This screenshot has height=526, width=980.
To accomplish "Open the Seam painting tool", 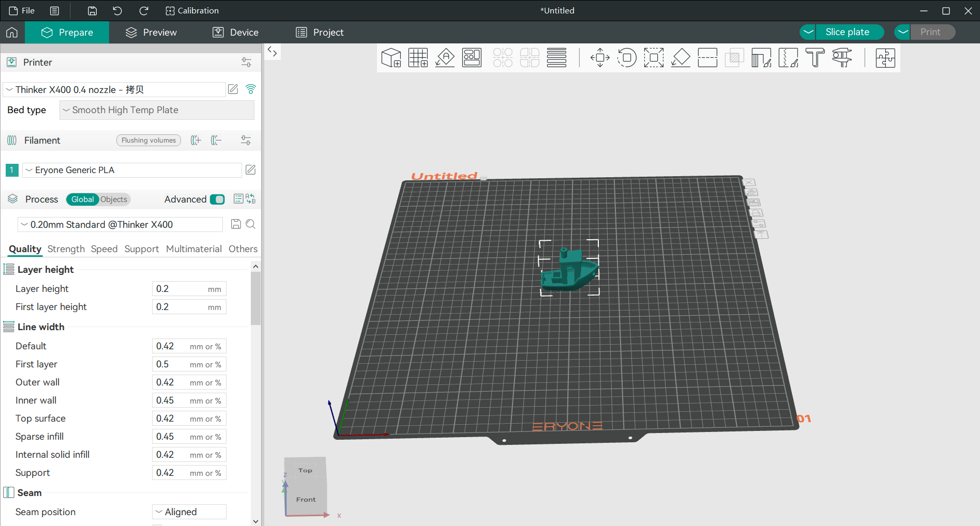I will (788, 58).
